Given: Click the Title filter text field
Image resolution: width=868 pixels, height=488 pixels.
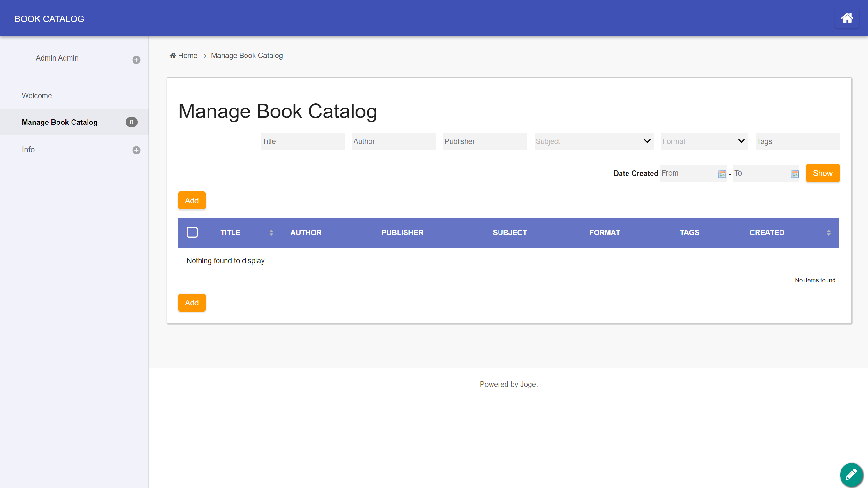Looking at the screenshot, I should tap(303, 141).
